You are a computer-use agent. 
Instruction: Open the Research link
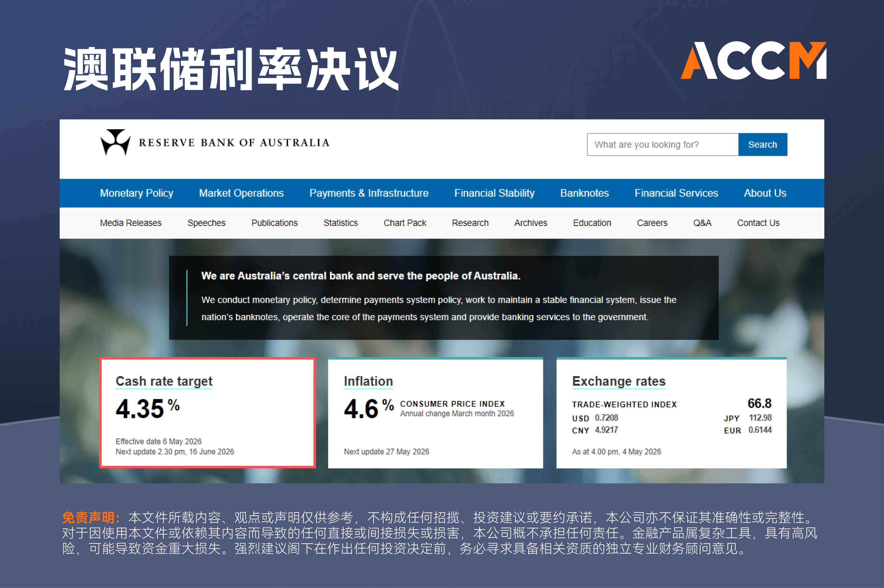tap(470, 223)
